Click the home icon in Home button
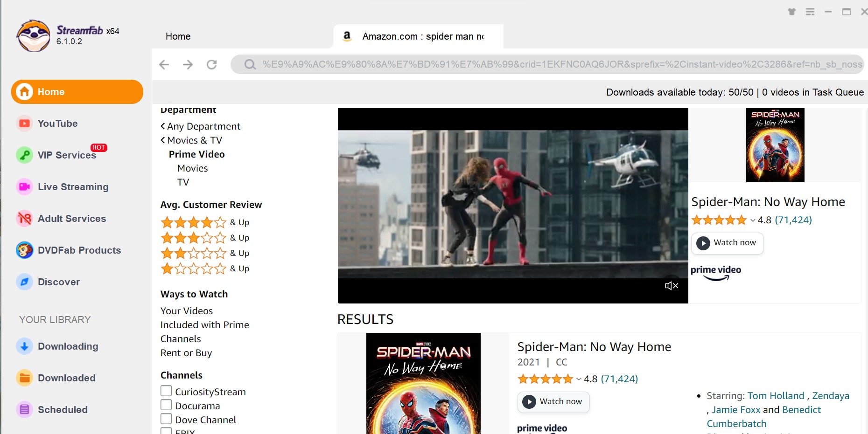868x434 pixels. coord(24,92)
